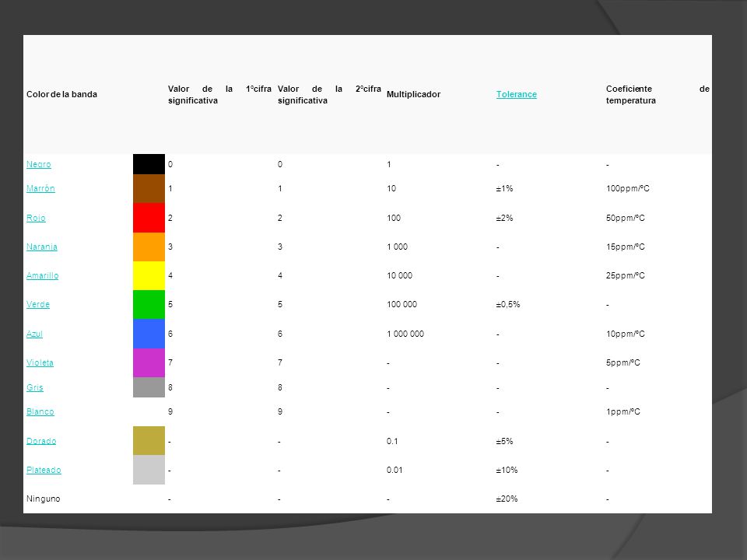Select the "Multiplicador" column header
747x560 pixels.
(413, 94)
